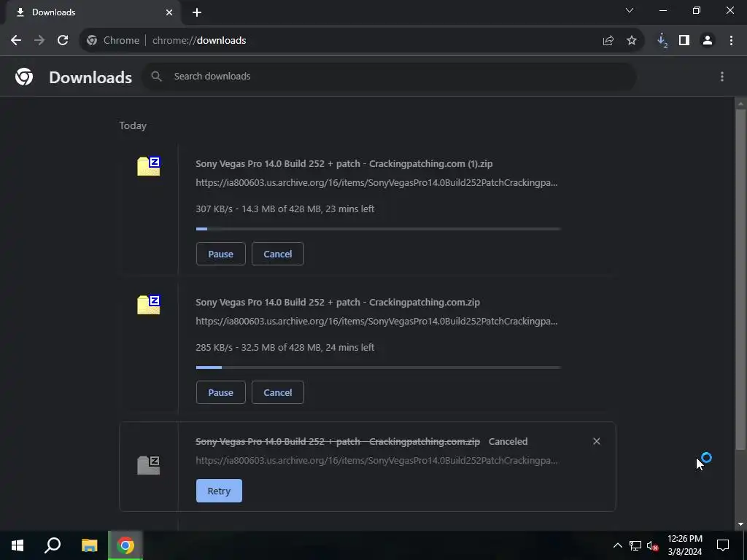Open the (1).zip file name link
The image size is (747, 560).
click(344, 164)
